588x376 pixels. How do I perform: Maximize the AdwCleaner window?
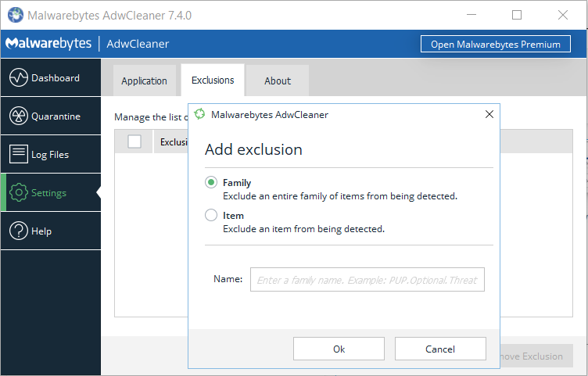tap(517, 15)
